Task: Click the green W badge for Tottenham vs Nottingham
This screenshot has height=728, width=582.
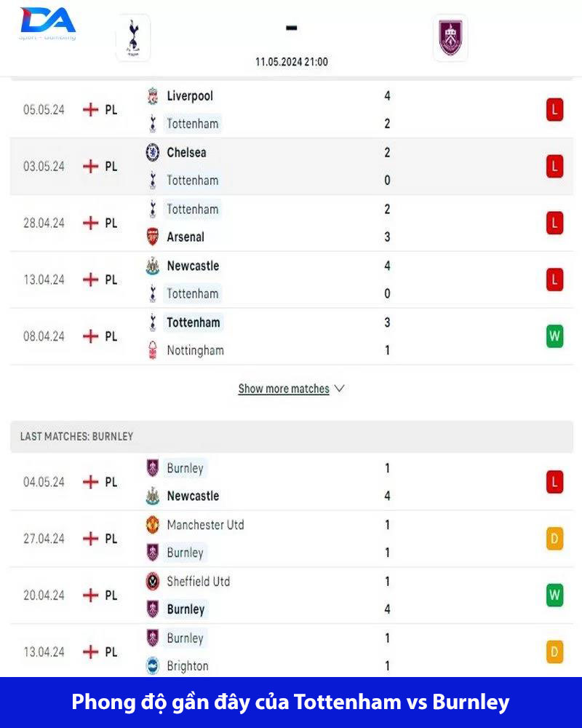Action: 554,336
